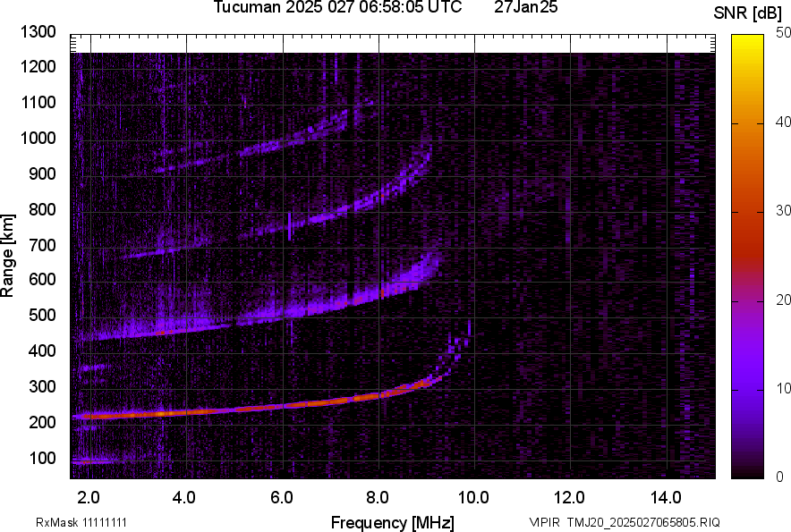Click the 'Range [km]' axis label
Image resolution: width=791 pixels, height=532 pixels.
(7, 256)
